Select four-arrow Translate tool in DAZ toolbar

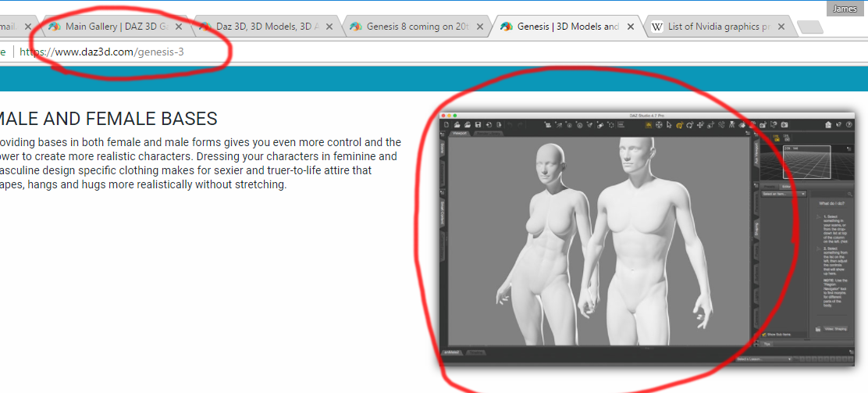tap(700, 125)
